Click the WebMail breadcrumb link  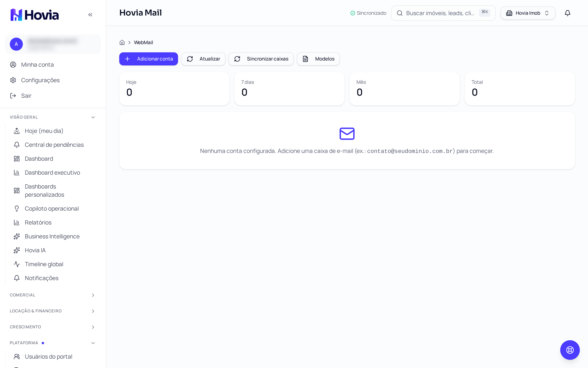pyautogui.click(x=143, y=42)
